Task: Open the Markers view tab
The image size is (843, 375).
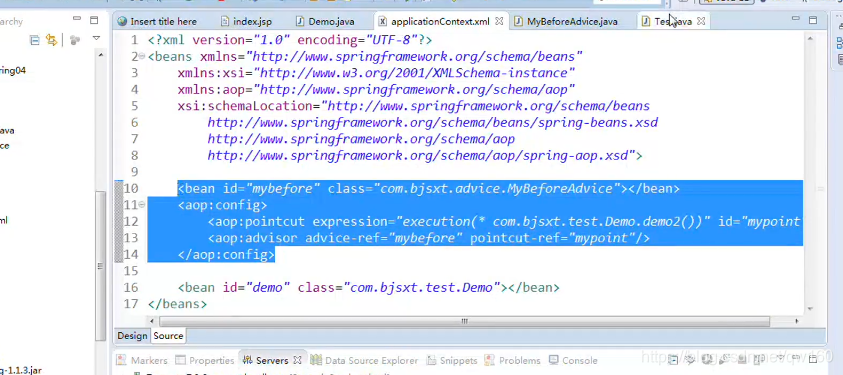Action: click(143, 360)
